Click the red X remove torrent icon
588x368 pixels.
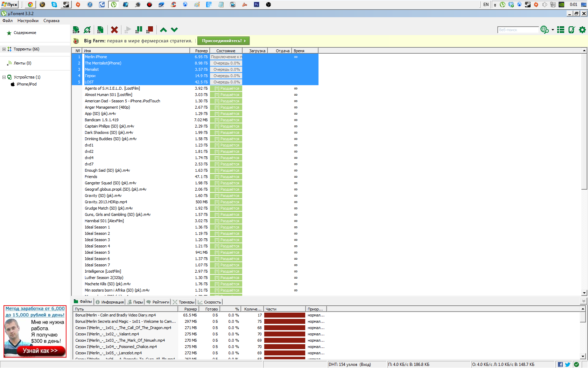[114, 30]
